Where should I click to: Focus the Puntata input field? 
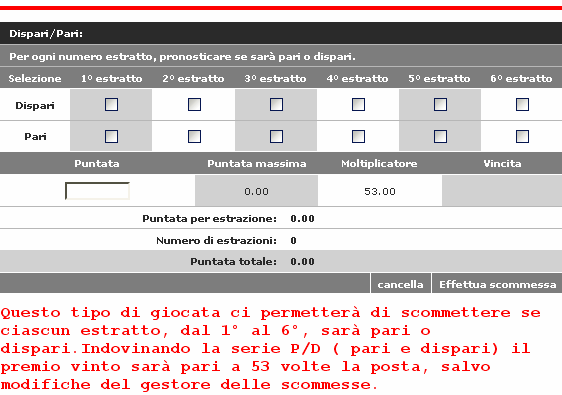click(97, 191)
